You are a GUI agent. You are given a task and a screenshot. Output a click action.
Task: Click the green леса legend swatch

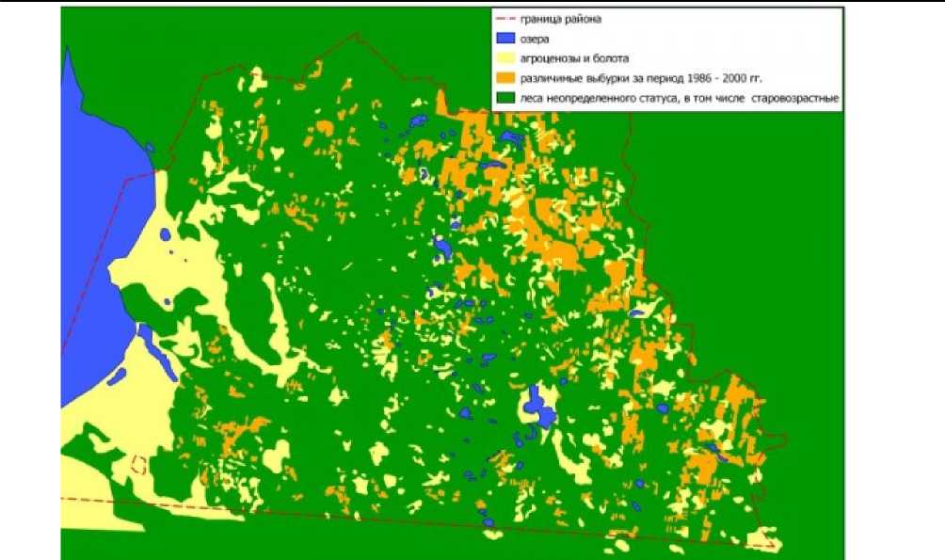[x=506, y=98]
